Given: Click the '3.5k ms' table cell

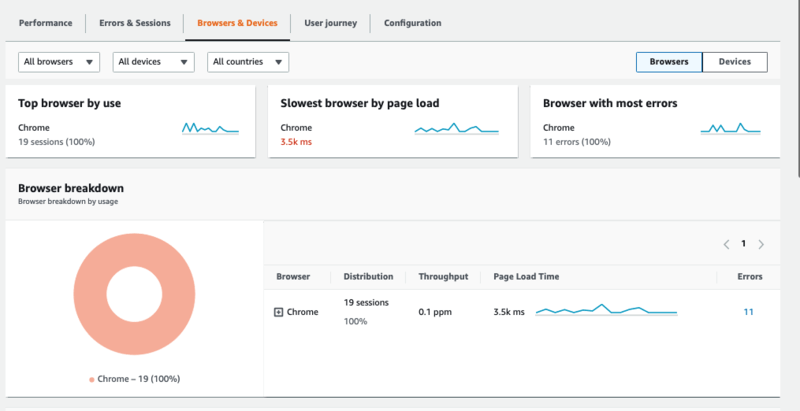Looking at the screenshot, I should click(509, 312).
